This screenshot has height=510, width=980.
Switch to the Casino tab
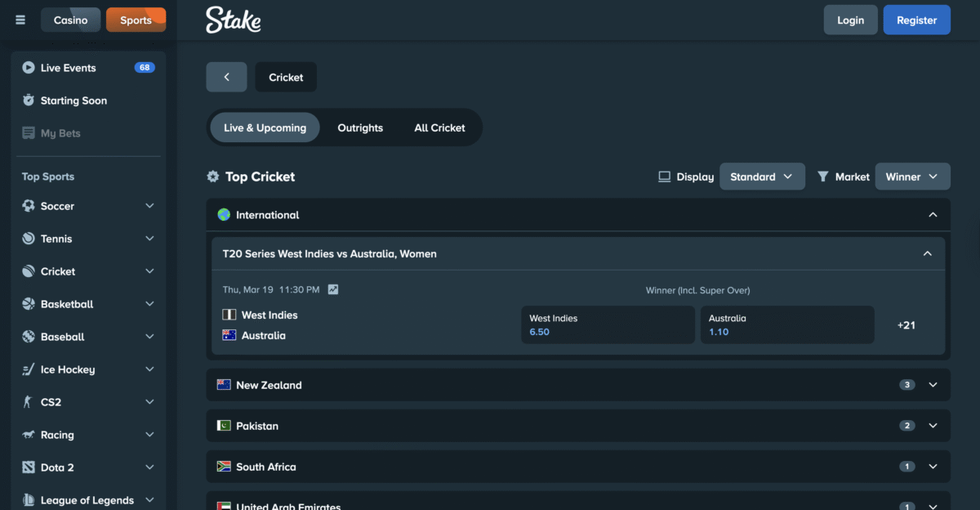click(x=71, y=20)
